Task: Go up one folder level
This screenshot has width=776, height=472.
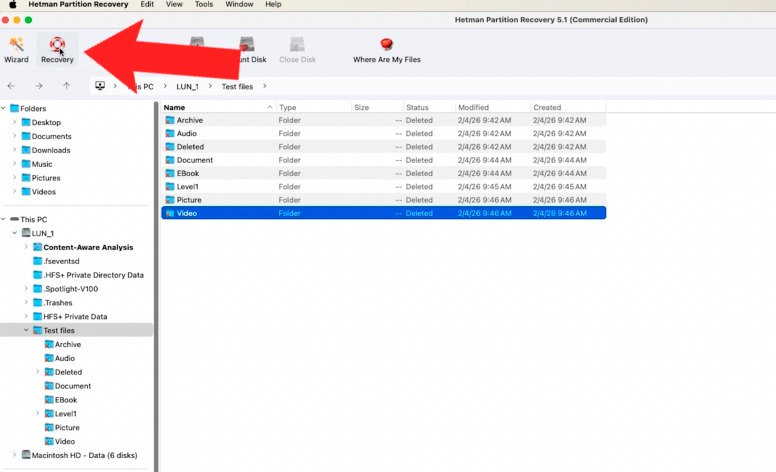Action: (66, 86)
